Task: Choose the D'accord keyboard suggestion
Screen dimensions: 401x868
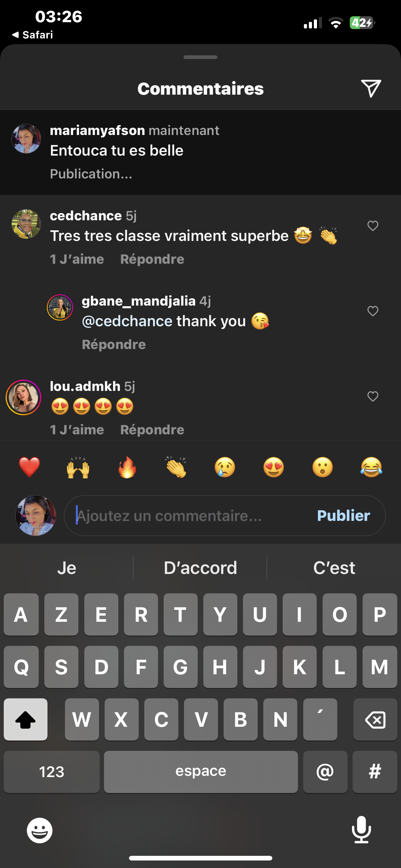Action: [200, 568]
